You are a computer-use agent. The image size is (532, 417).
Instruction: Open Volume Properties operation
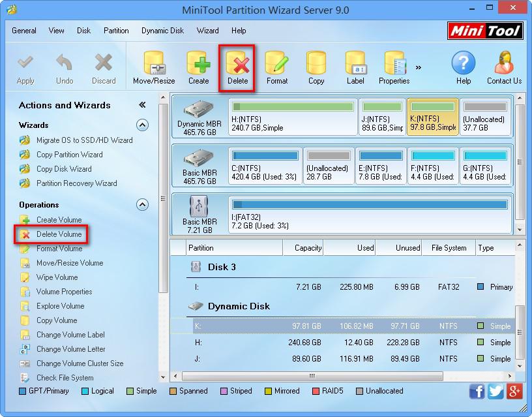(x=56, y=291)
